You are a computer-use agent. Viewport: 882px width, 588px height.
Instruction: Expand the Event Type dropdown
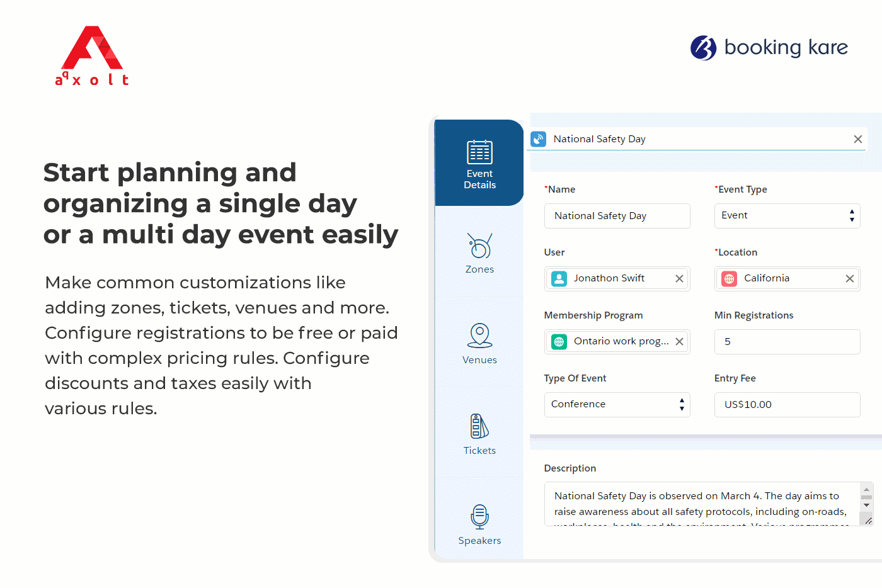[787, 215]
